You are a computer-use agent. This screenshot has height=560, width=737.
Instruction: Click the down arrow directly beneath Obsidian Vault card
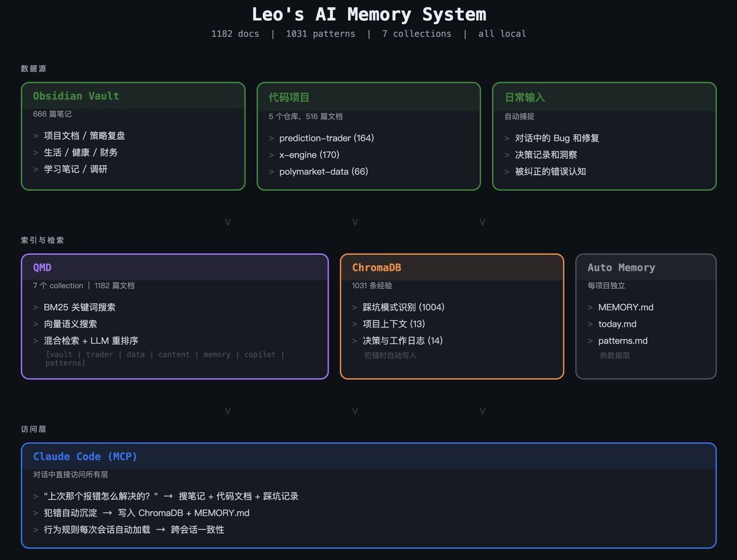point(228,222)
